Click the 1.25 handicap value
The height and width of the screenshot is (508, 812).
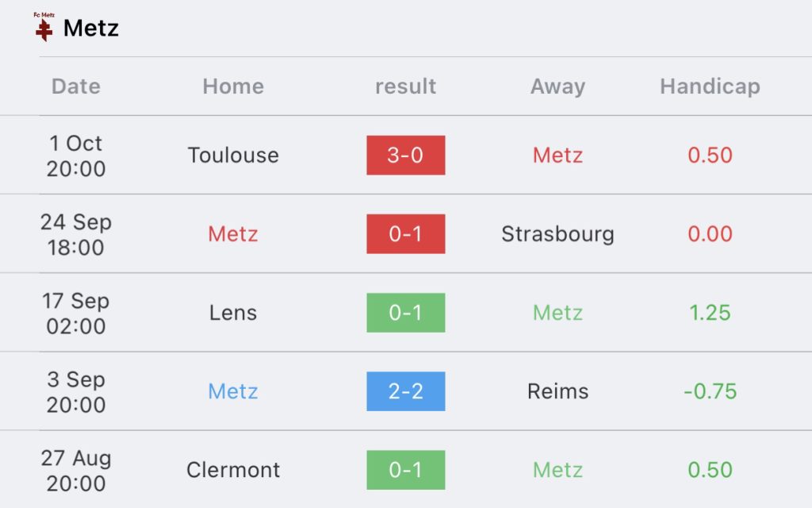[x=710, y=313]
